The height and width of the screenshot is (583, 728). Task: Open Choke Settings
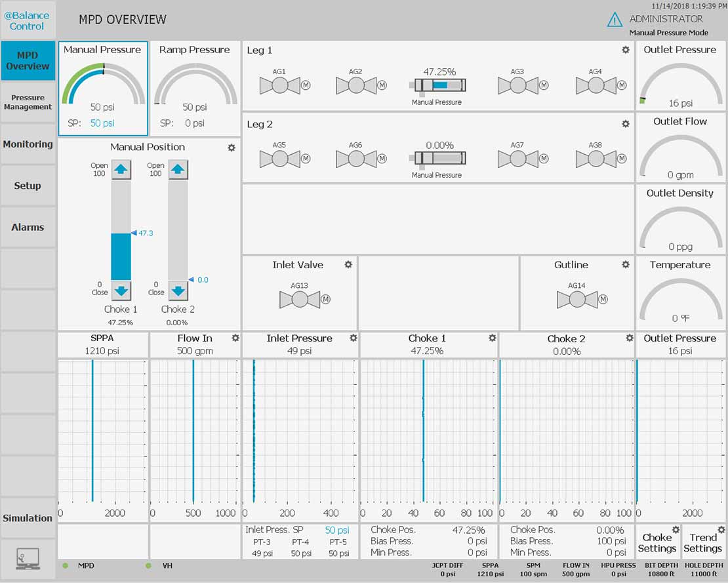point(657,542)
